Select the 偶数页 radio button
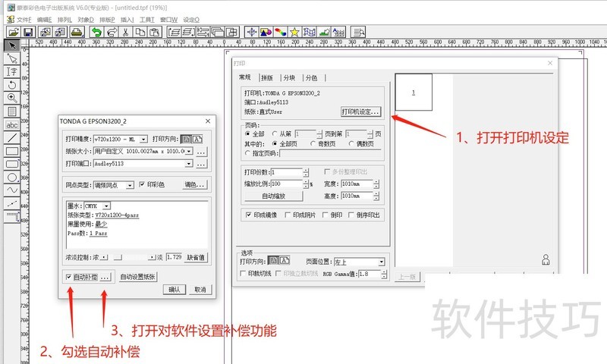Screen dimensions: 607x364 pos(351,143)
